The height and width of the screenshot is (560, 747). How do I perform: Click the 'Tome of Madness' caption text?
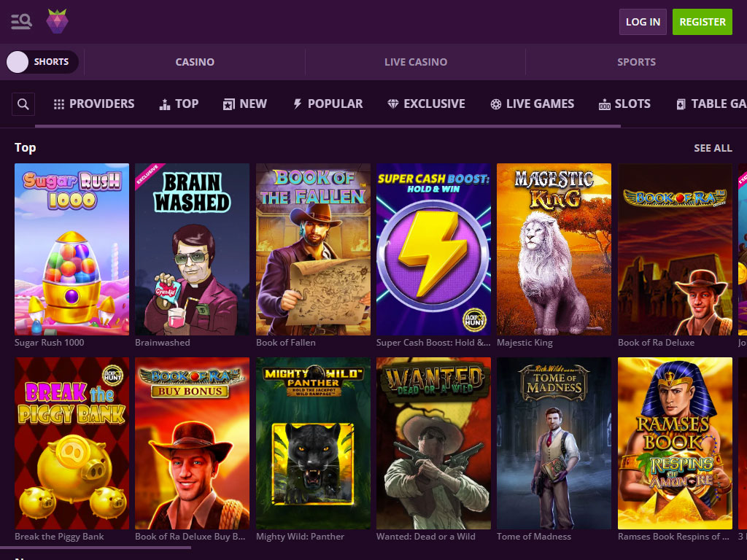[533, 536]
